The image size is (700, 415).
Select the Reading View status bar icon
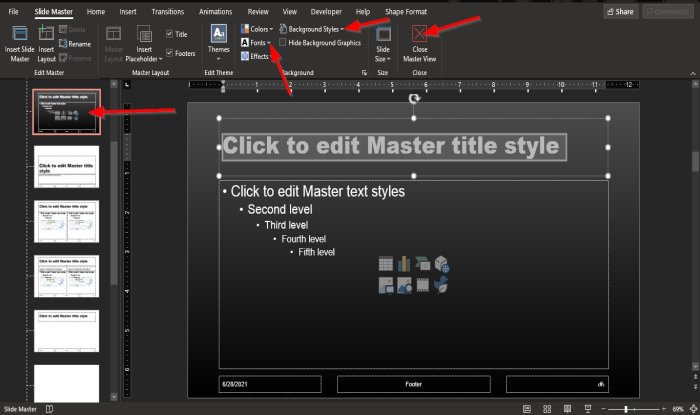click(567, 409)
